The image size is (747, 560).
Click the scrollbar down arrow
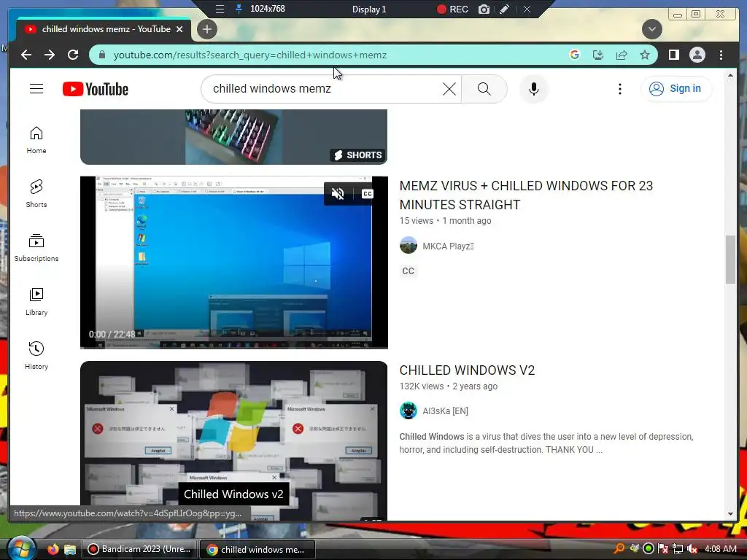pos(730,514)
